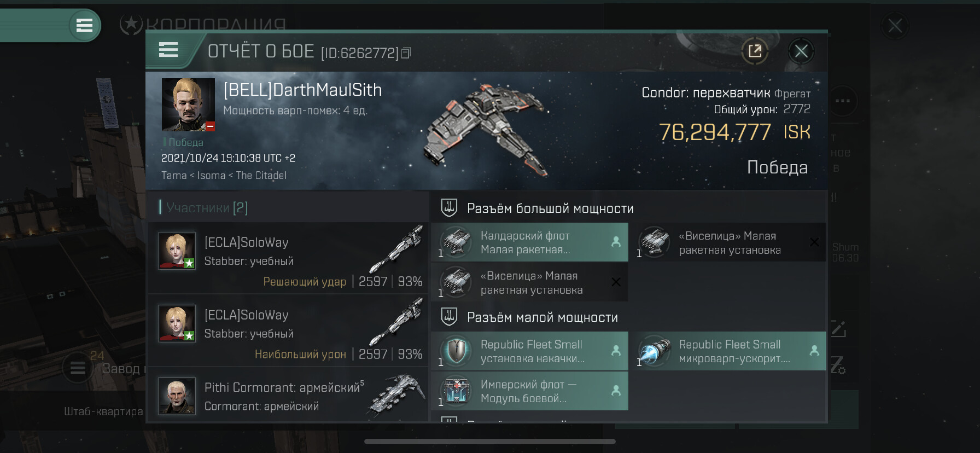The image size is (980, 453).
Task: Select the Pithi Cormorant participant entry
Action: tap(288, 395)
